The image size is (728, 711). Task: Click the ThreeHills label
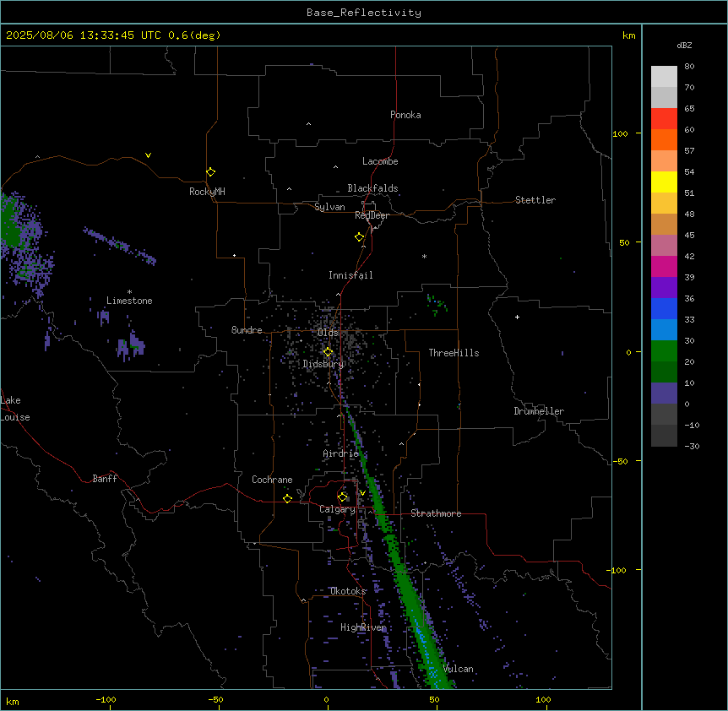(454, 353)
